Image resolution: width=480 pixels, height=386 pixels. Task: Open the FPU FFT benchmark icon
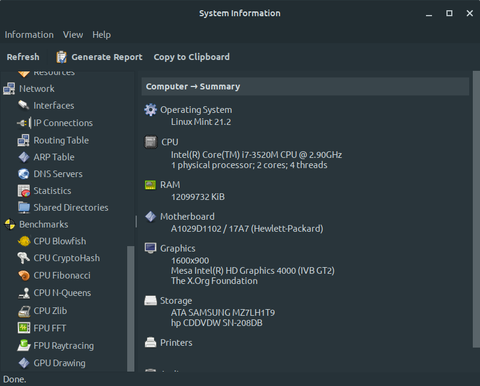24,328
